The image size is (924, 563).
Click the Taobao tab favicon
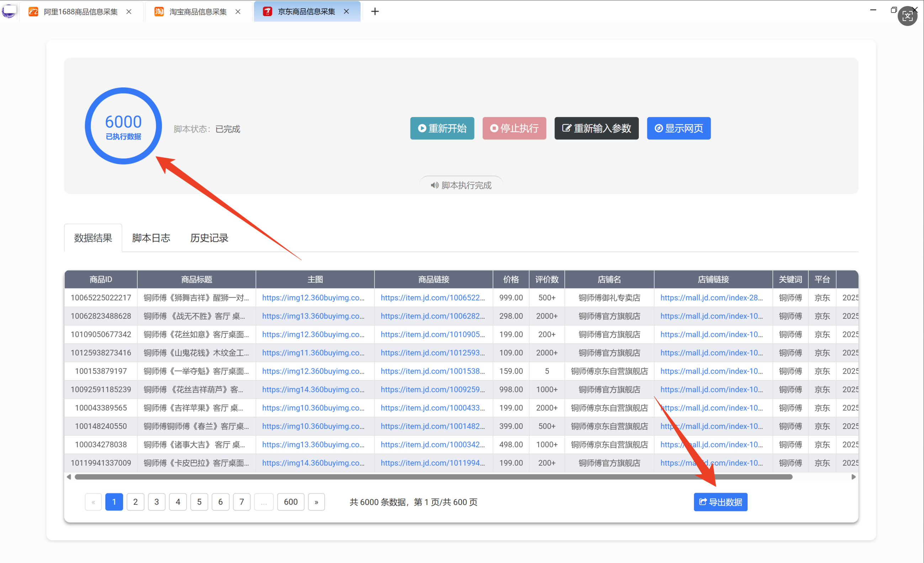159,12
